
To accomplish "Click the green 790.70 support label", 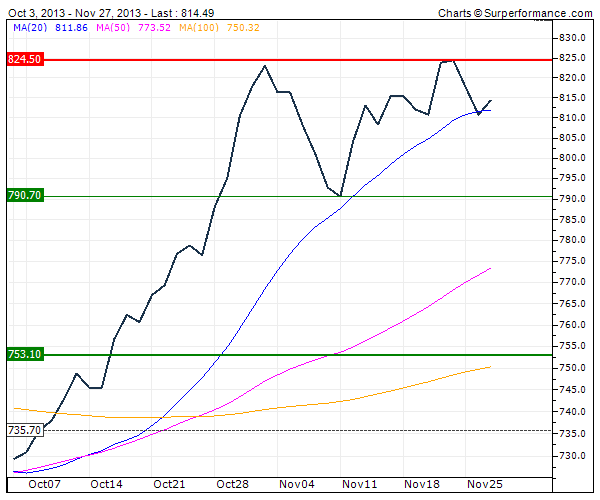I will tap(24, 196).
